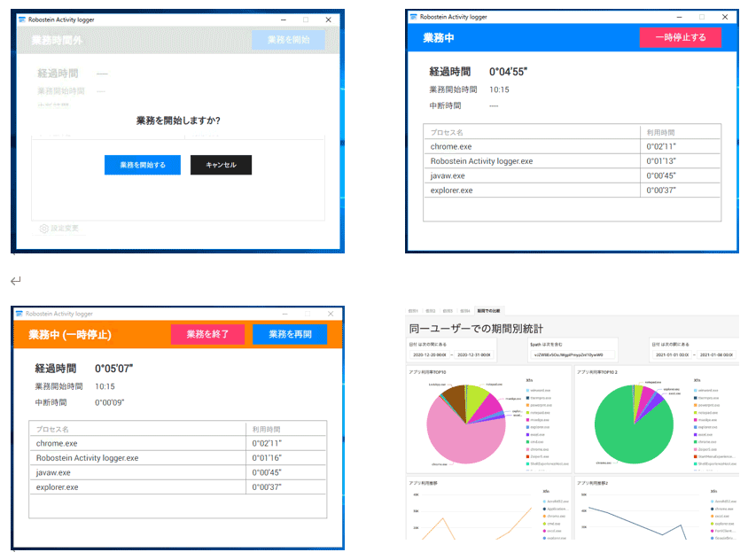
Task: Click the 同一ユーザーでの期間別統計 dashboard heading
Action: pyautogui.click(x=476, y=329)
